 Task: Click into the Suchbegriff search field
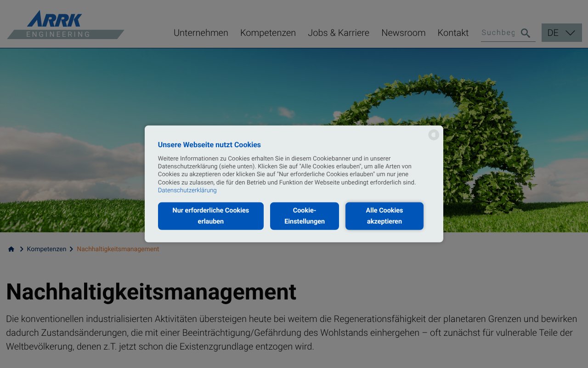(498, 33)
